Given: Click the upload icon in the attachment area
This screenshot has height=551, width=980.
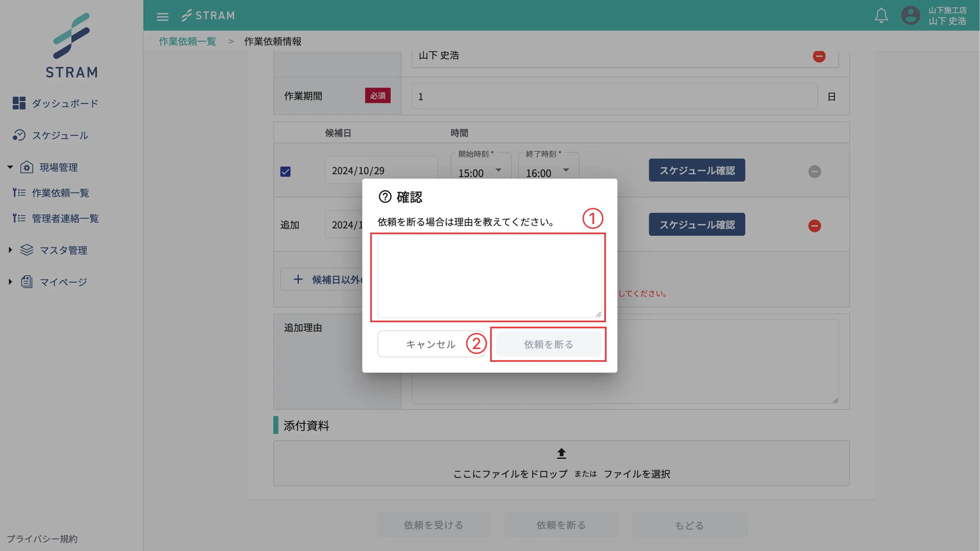Looking at the screenshot, I should (561, 454).
